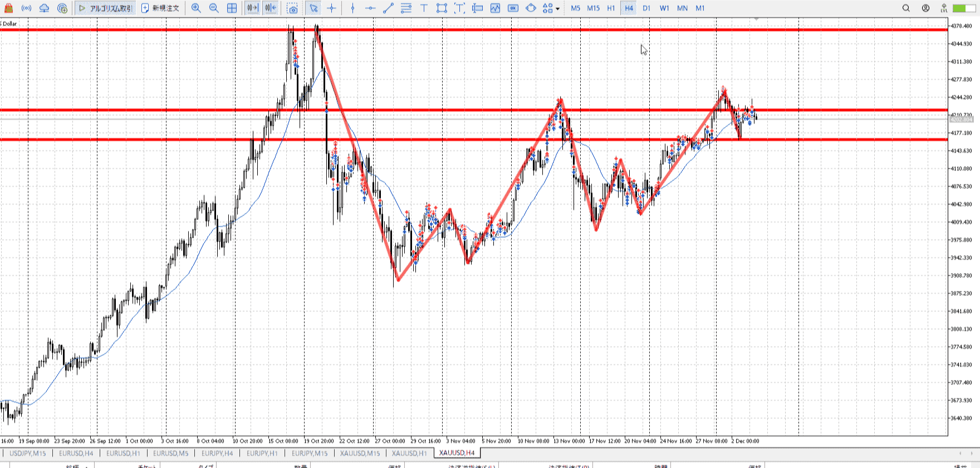Image resolution: width=980 pixels, height=468 pixels.
Task: Switch timeframe to D1
Action: tap(646, 8)
